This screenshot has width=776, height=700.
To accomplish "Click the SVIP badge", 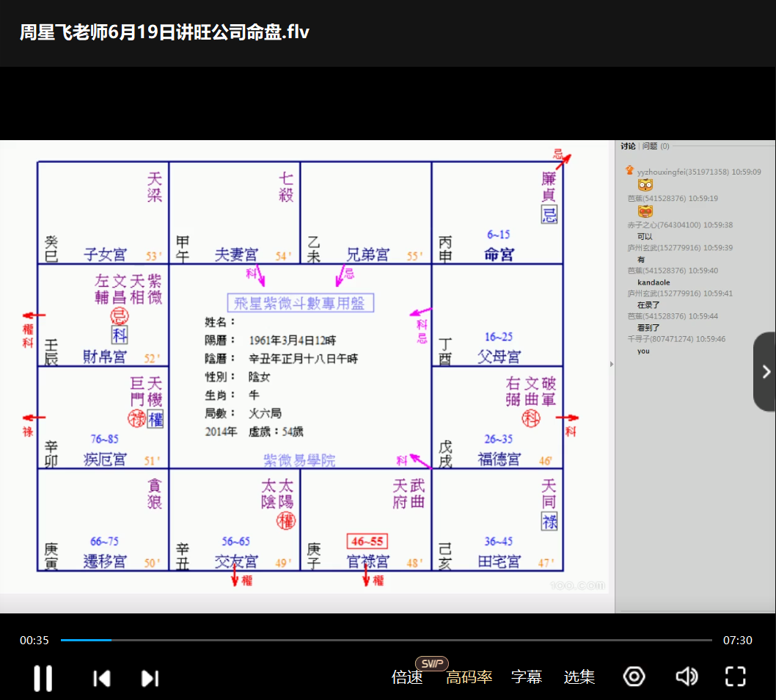I will 431,663.
